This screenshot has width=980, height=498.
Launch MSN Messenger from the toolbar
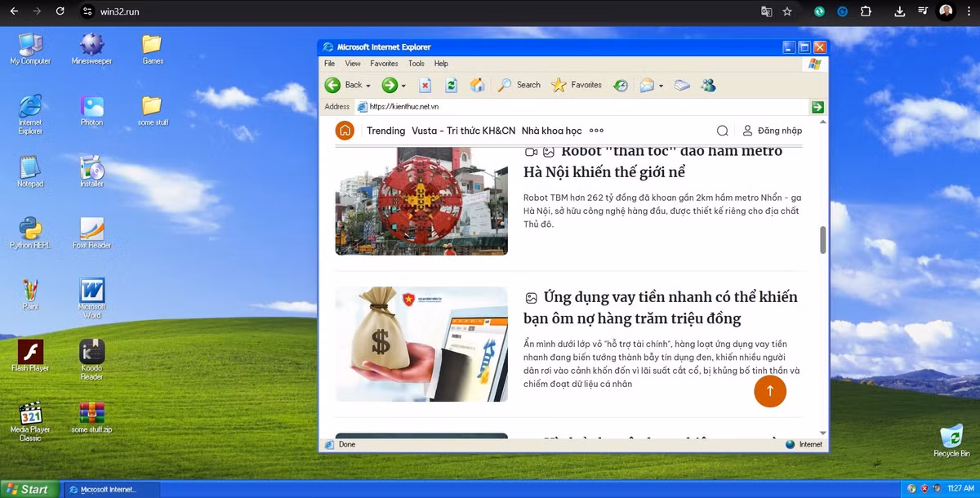709,85
